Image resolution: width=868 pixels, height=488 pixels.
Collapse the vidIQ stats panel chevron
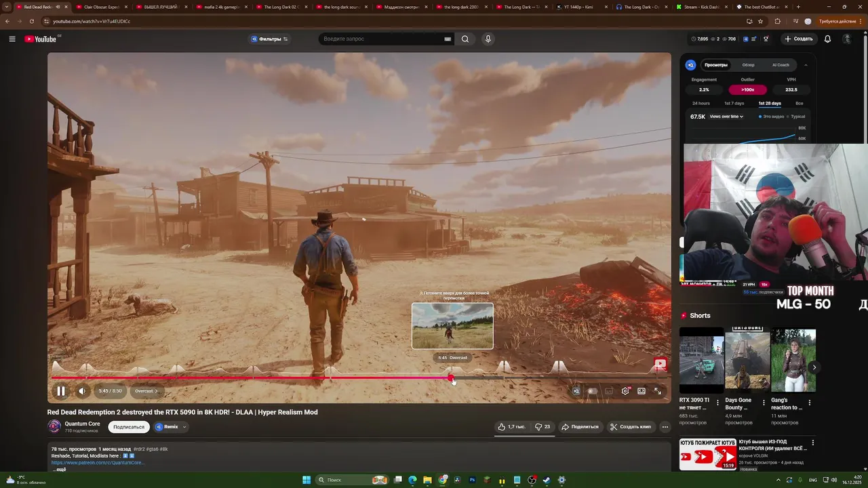(x=806, y=65)
